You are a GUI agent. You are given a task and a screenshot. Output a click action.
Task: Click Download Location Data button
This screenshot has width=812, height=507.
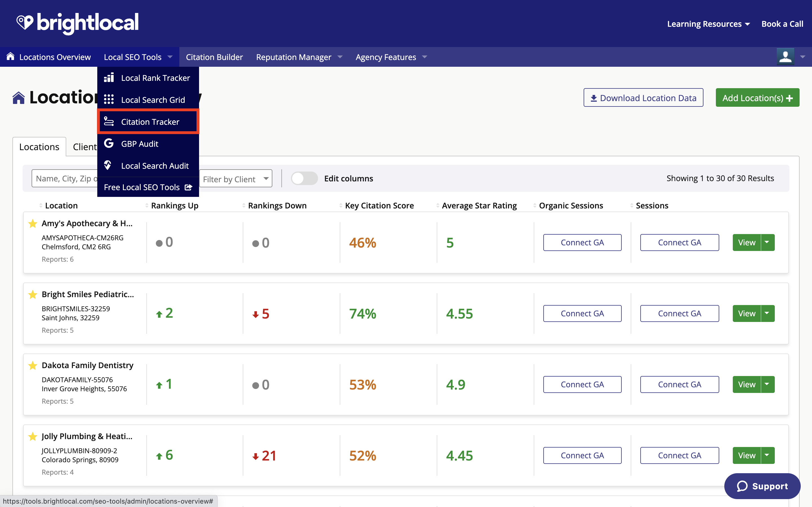(x=643, y=98)
